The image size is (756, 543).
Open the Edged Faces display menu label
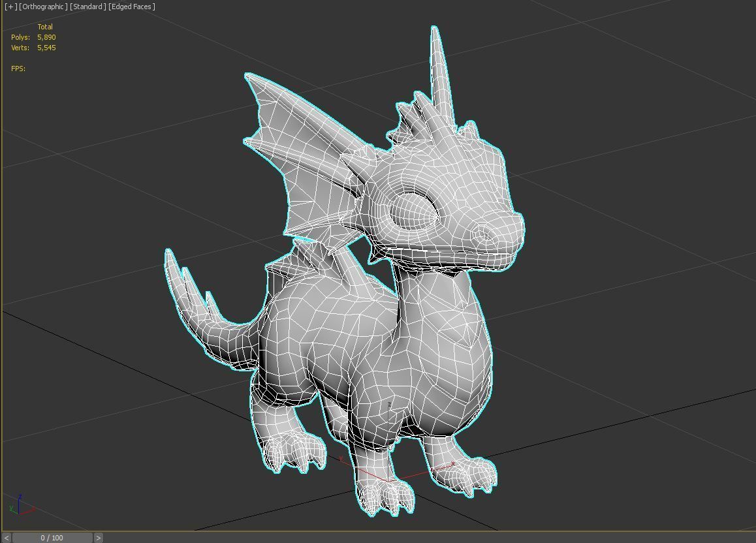[x=132, y=7]
